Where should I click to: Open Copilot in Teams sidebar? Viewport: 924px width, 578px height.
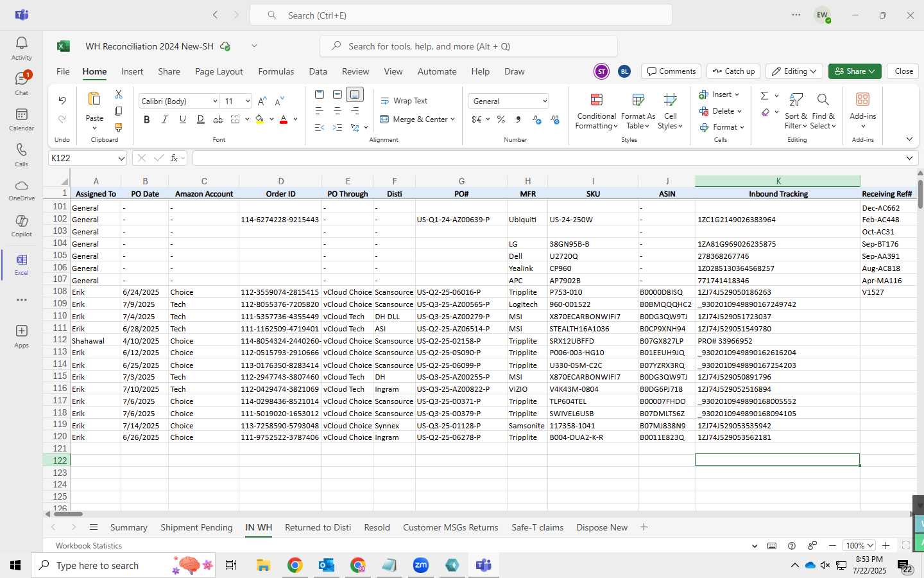(x=21, y=221)
